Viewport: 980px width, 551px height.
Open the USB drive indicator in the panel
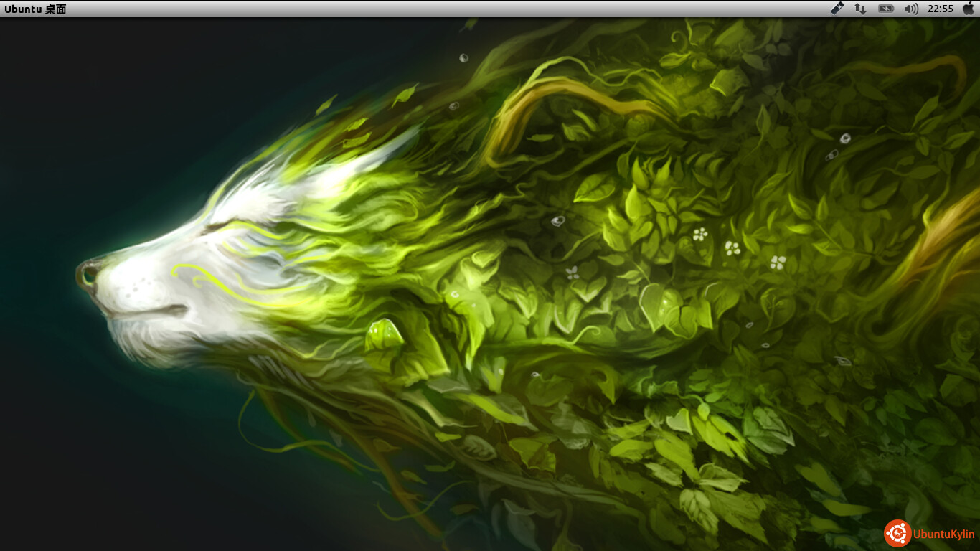click(837, 9)
